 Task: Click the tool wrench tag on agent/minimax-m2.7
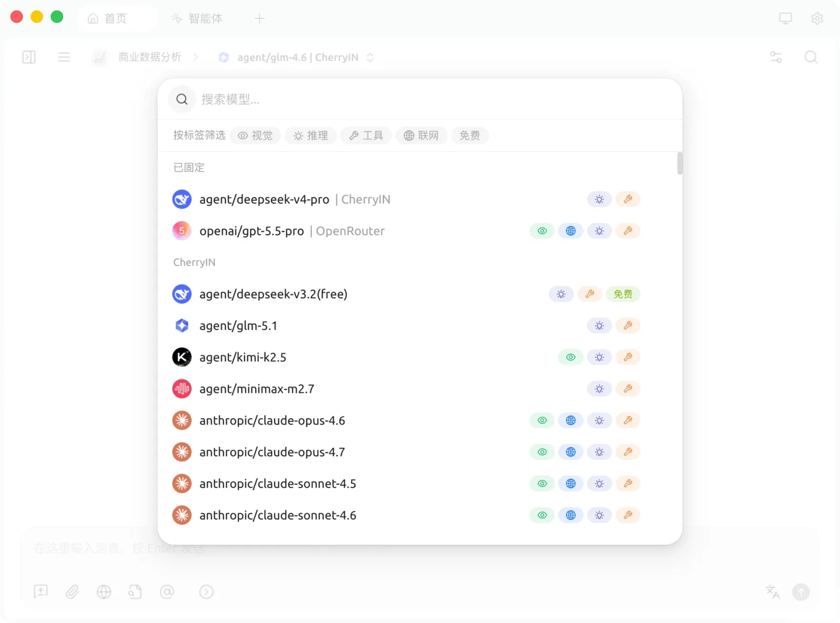[628, 389]
